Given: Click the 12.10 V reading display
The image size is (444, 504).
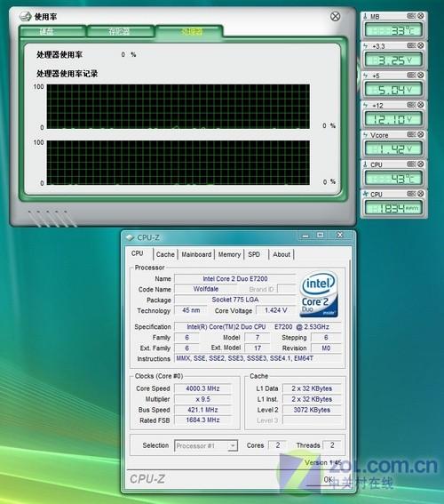Looking at the screenshot, I should click(393, 120).
